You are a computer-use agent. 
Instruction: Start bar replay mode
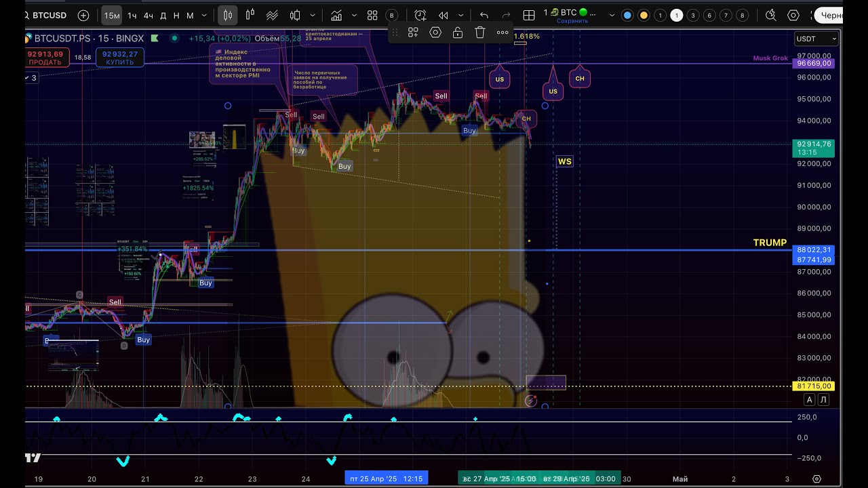(x=443, y=15)
